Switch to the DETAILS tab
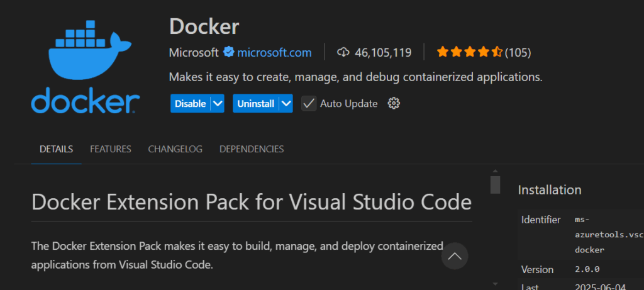 [56, 149]
